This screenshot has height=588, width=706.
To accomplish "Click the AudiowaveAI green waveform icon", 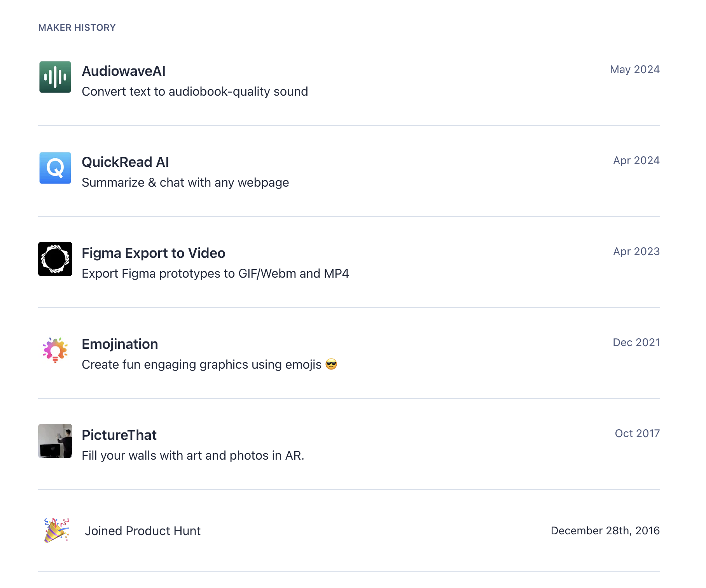I will tap(55, 77).
